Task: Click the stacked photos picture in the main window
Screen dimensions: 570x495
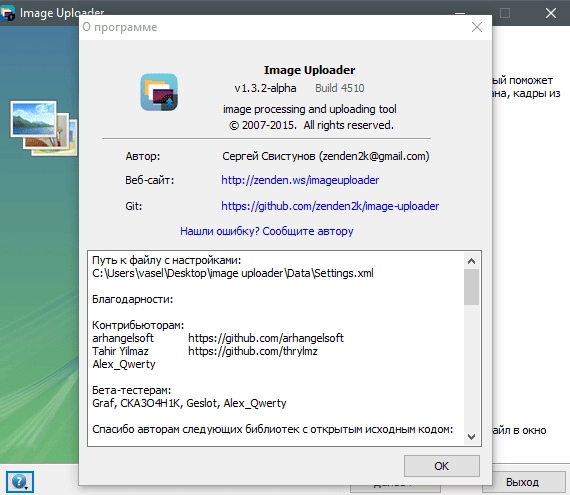Action: click(x=44, y=128)
